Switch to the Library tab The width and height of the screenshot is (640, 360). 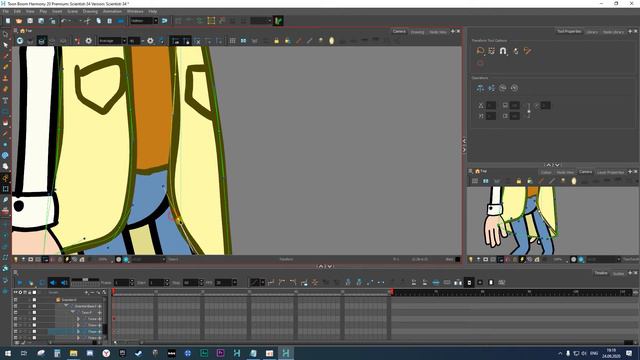591,31
